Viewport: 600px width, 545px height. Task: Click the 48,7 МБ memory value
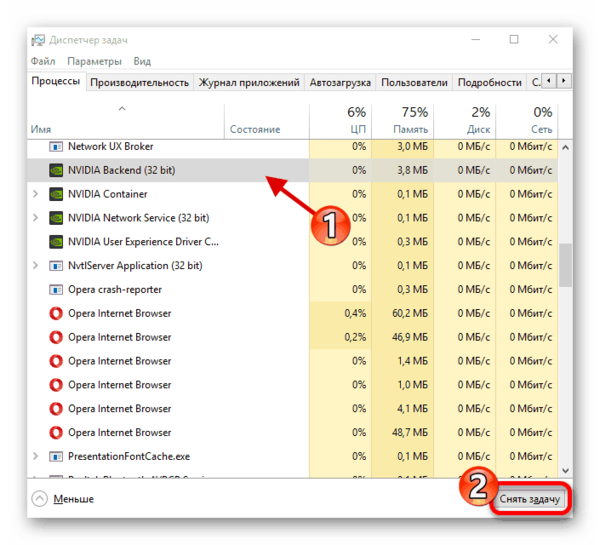coord(410,432)
